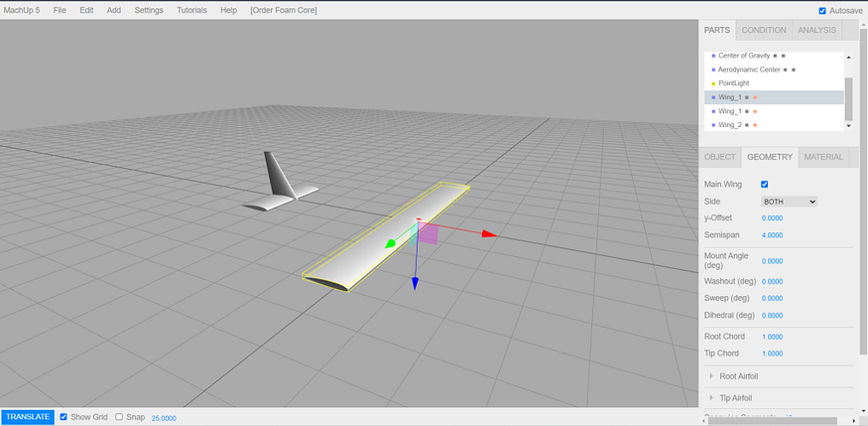868x426 pixels.
Task: Click the blue square icon before Wing_2
Action: point(713,125)
